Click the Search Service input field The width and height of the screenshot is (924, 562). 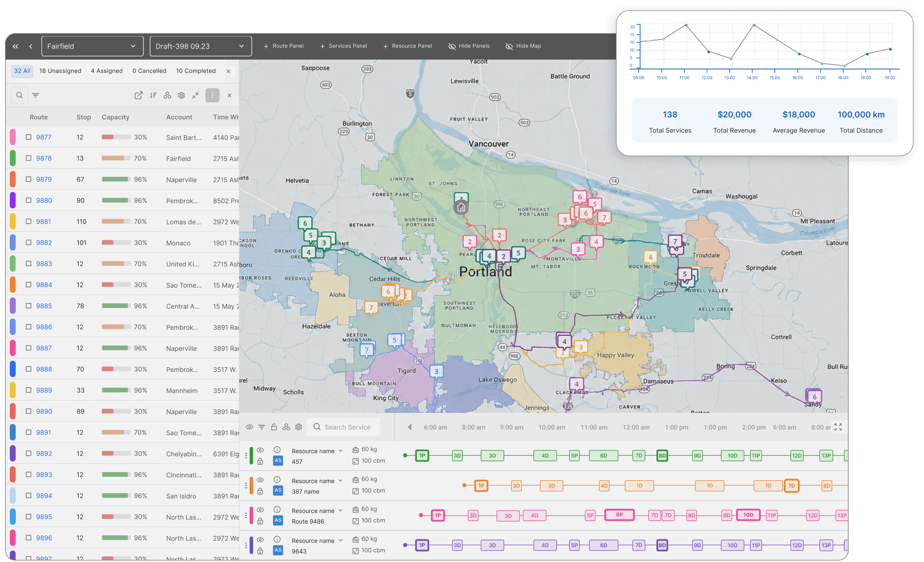343,427
